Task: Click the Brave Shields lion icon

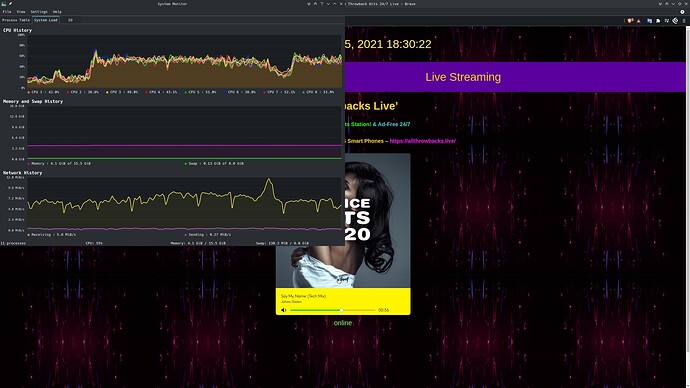Action: coord(630,20)
